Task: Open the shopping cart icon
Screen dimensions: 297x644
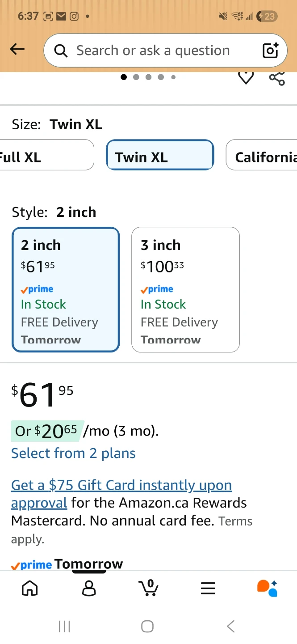Action: [x=149, y=588]
